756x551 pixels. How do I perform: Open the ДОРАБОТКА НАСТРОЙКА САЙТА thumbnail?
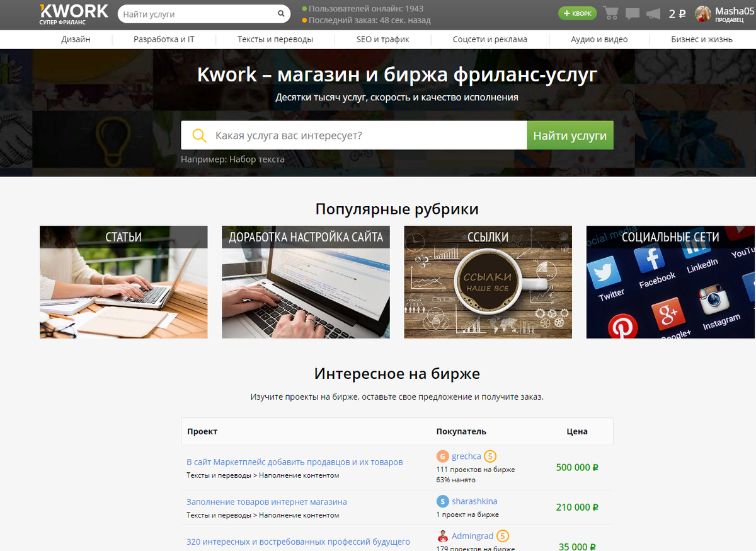[306, 282]
